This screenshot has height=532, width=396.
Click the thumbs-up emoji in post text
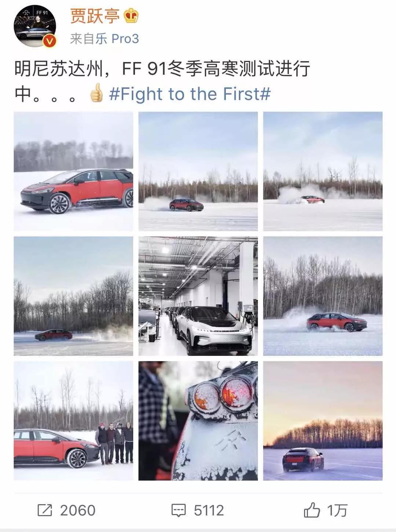tap(97, 93)
